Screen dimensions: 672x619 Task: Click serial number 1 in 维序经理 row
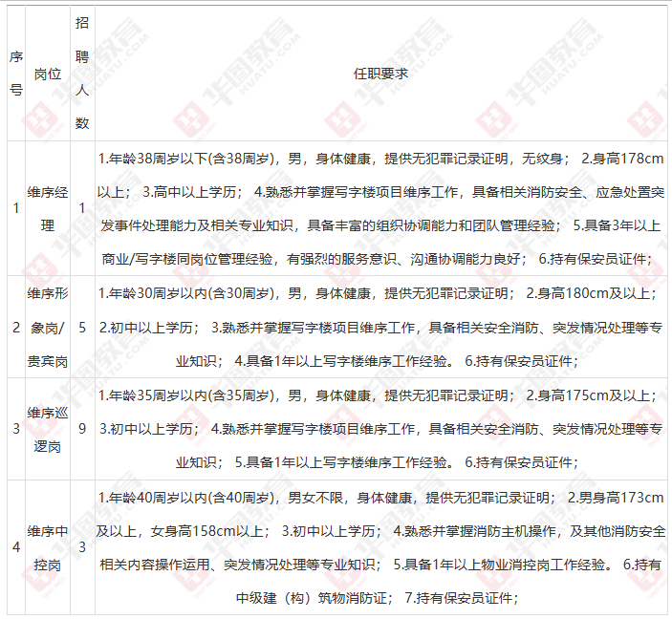click(16, 208)
